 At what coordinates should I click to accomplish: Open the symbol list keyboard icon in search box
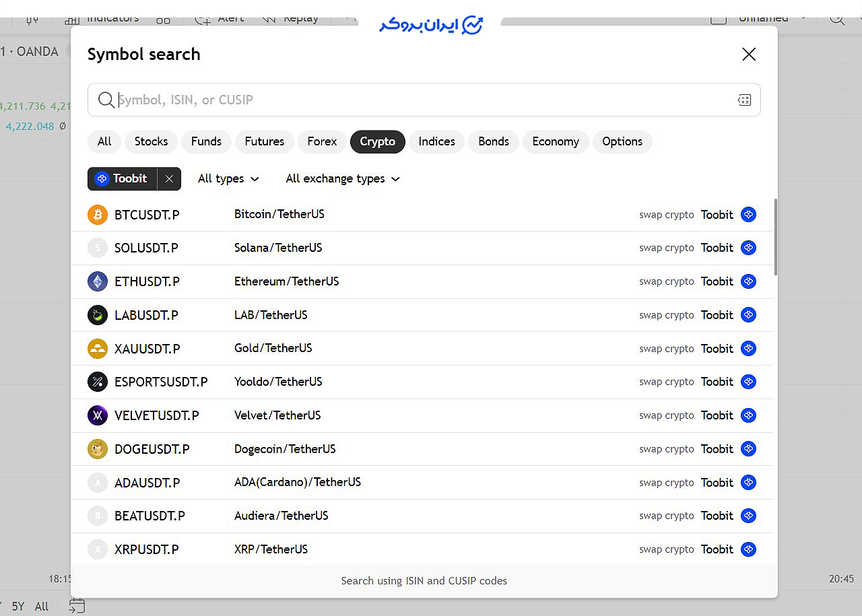(x=744, y=100)
